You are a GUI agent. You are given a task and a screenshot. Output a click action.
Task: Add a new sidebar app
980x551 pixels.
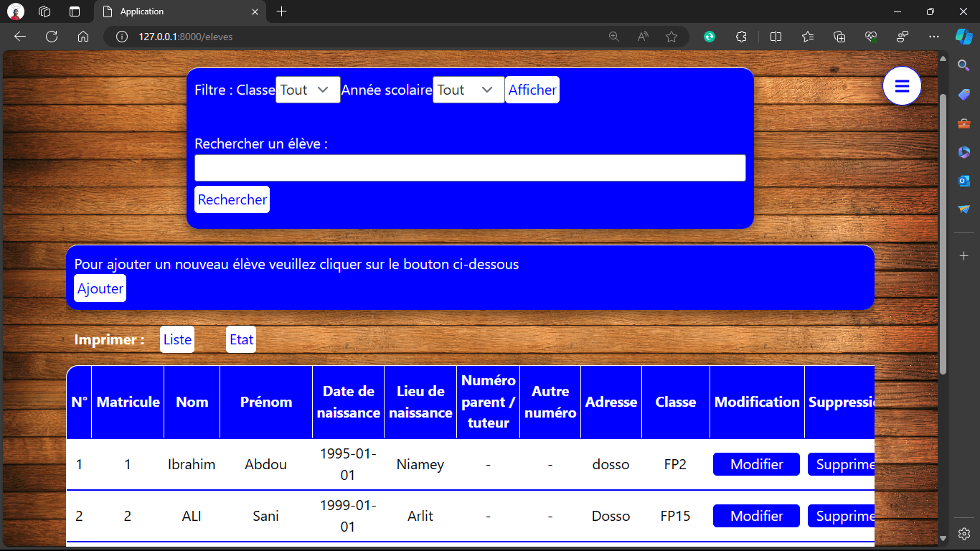964,255
